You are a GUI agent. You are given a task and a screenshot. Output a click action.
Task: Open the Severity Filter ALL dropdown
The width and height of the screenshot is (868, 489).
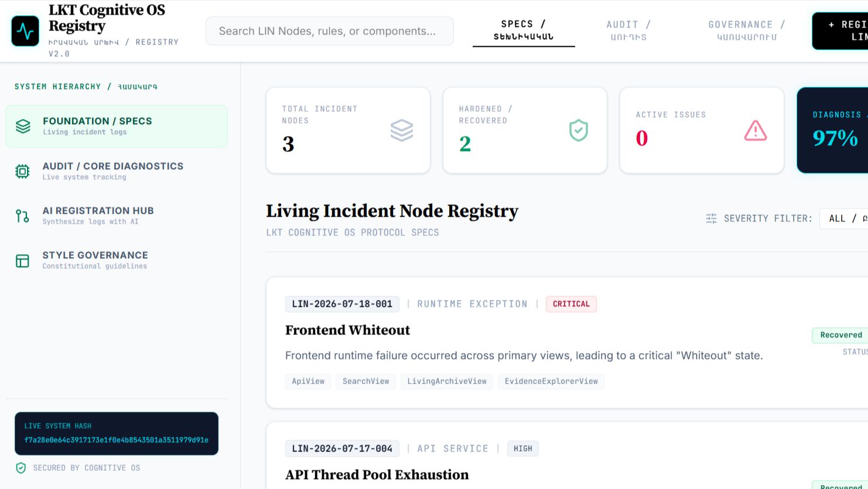[844, 218]
